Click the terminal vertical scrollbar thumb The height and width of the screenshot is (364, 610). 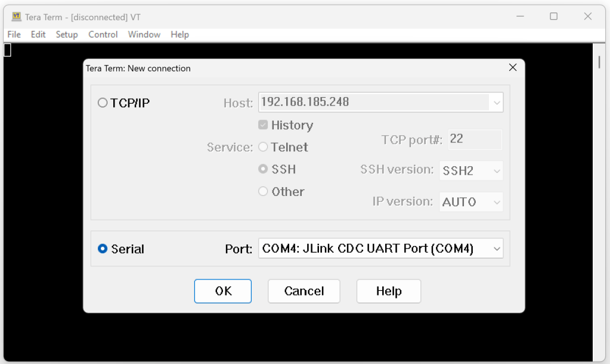coord(599,62)
